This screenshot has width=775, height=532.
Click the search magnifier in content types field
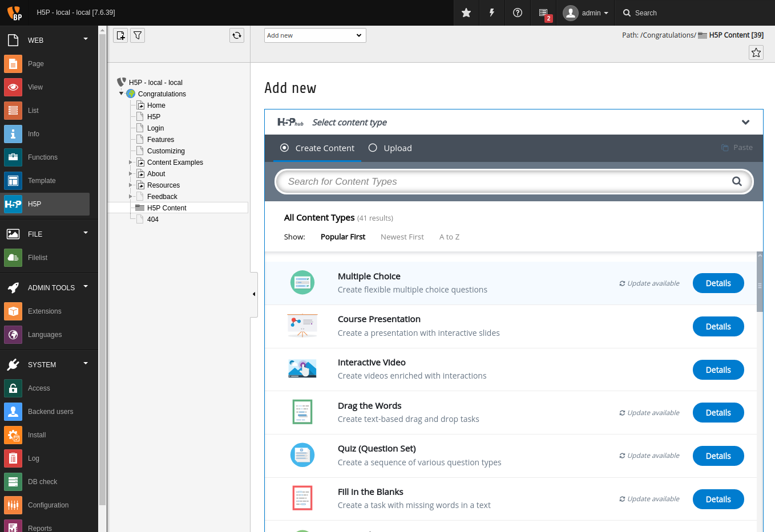[737, 181]
